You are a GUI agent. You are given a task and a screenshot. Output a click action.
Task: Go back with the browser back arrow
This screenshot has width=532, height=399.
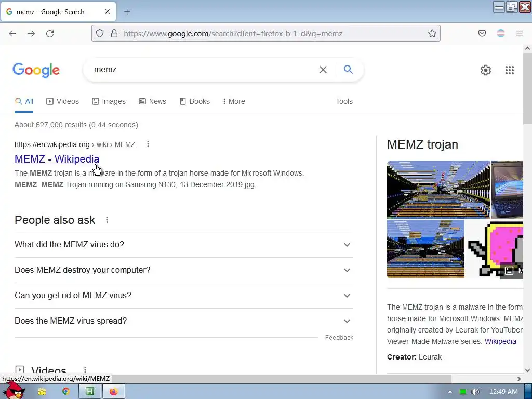tap(12, 34)
